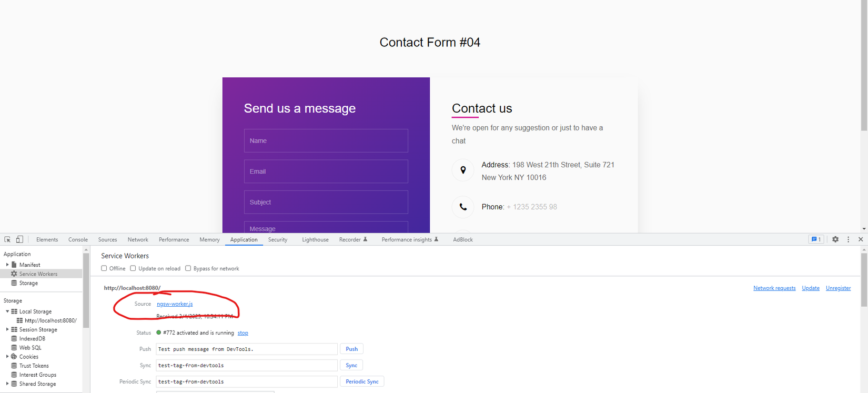
Task: Click the Service Workers gear icon
Action: (x=14, y=274)
